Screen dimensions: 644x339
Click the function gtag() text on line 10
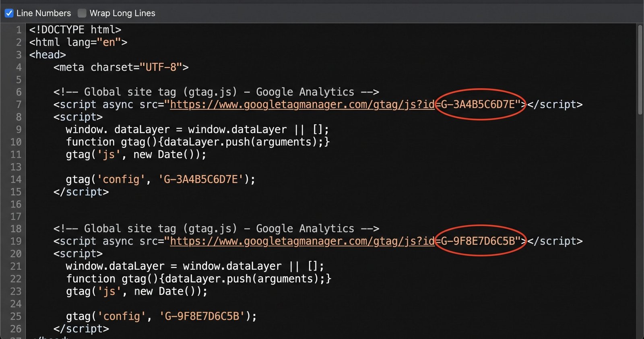click(112, 142)
